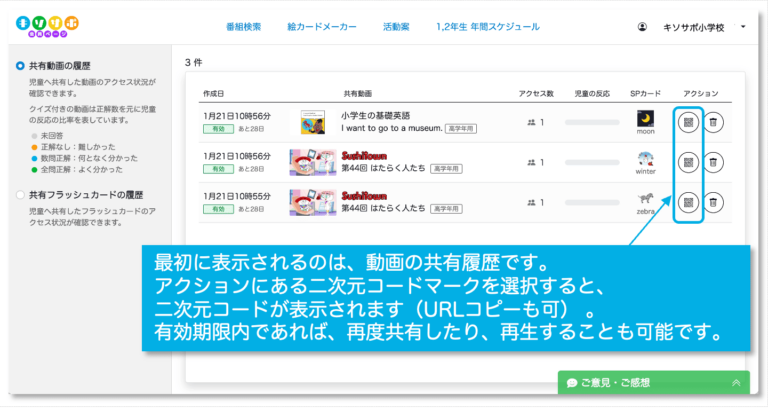Image resolution: width=768 pixels, height=409 pixels.
Task: Open 1,2年生 年間スケジュール menu
Action: point(488,27)
